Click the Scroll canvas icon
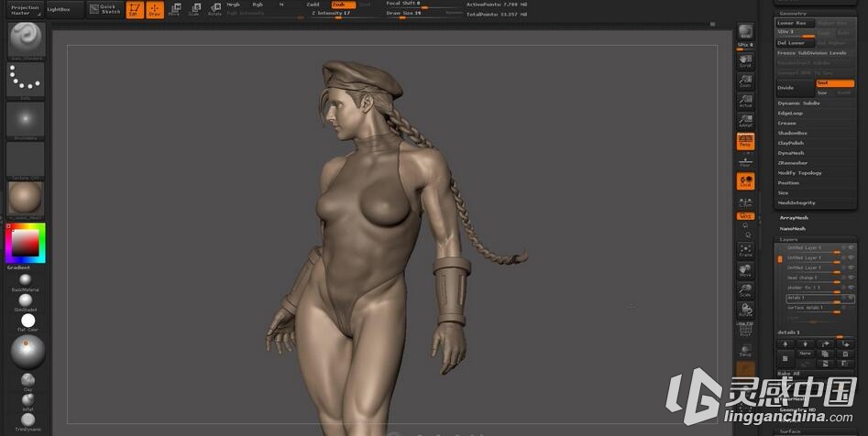868x436 pixels. 746,60
